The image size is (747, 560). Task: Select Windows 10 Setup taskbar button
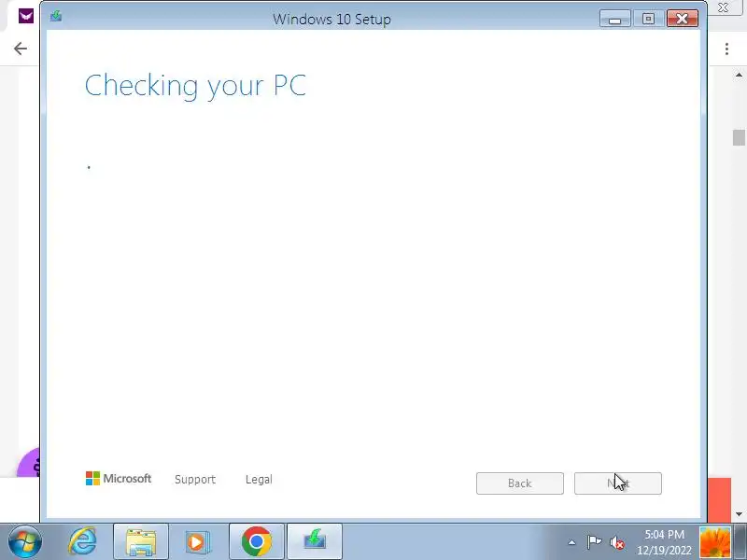(x=315, y=541)
